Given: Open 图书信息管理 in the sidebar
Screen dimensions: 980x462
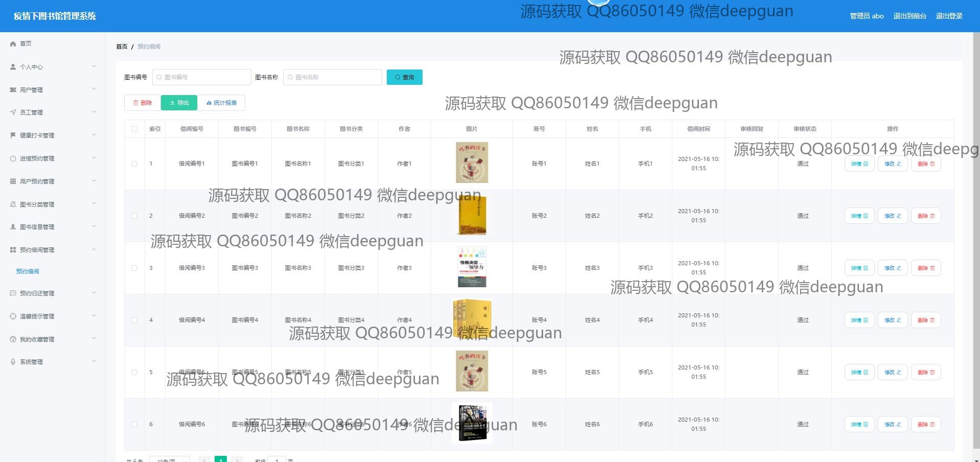Looking at the screenshot, I should click(37, 227).
